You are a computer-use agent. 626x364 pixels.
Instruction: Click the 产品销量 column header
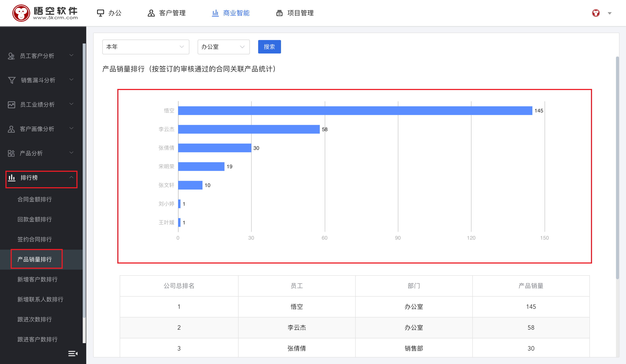(531, 286)
